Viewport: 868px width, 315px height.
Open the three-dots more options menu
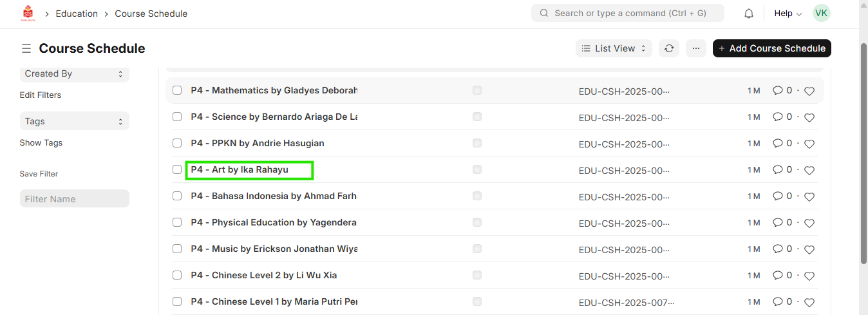click(x=695, y=48)
